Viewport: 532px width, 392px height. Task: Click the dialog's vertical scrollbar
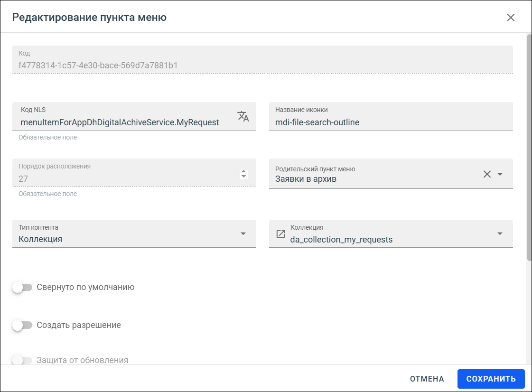529,147
